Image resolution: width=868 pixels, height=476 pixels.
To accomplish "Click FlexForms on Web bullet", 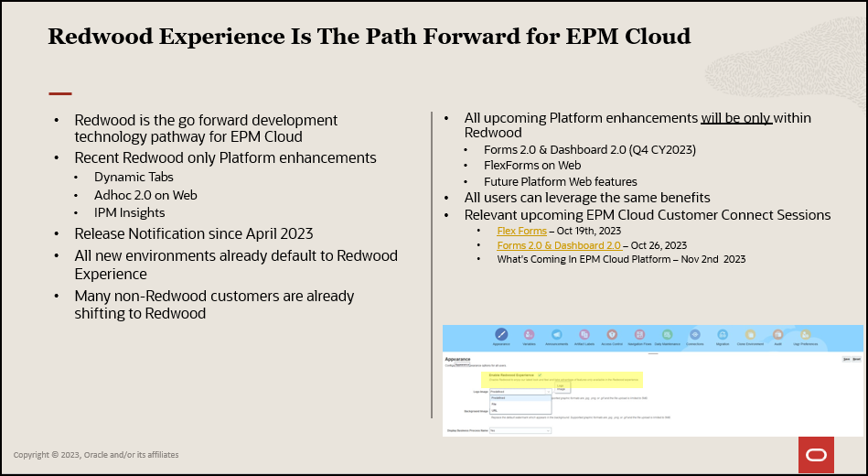I will pos(532,165).
